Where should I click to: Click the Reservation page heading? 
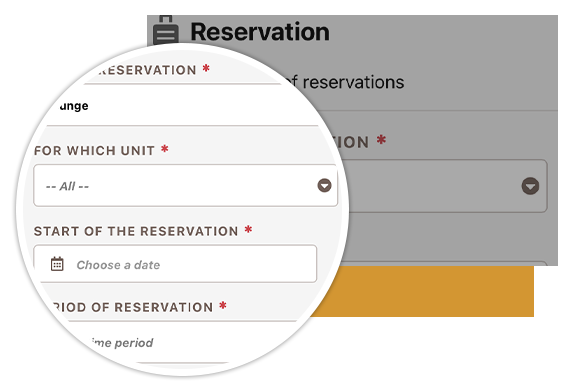click(x=260, y=32)
